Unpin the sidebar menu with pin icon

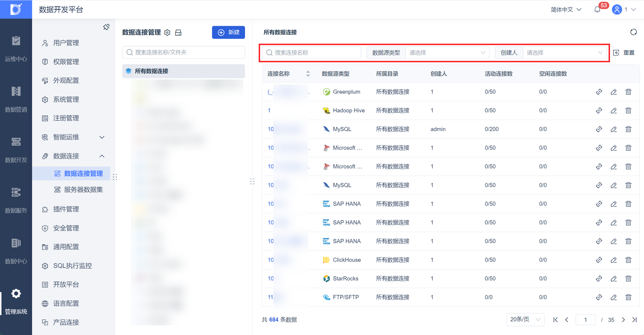tap(106, 27)
